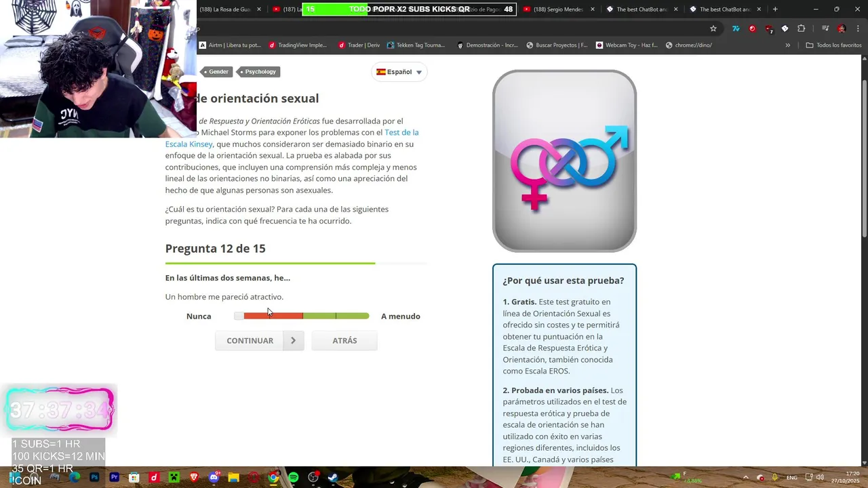
Task: Click the Pregunta 12 de 15 heading
Action: (x=215, y=249)
